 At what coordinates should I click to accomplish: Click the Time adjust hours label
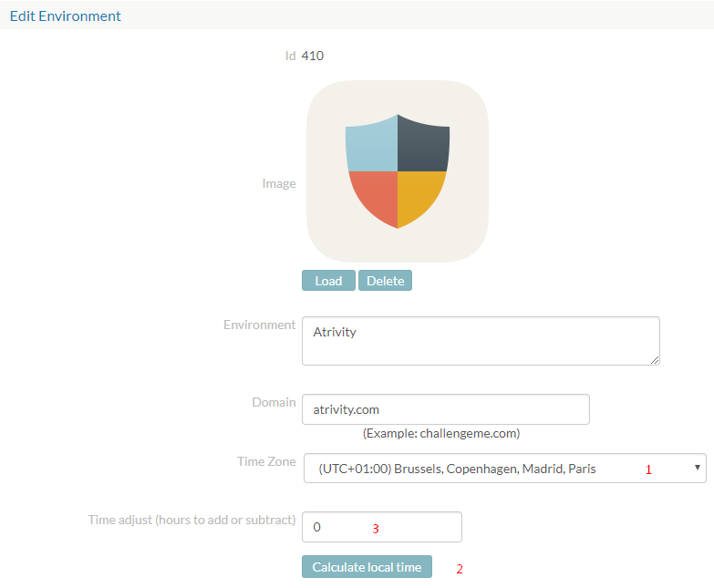click(191, 520)
